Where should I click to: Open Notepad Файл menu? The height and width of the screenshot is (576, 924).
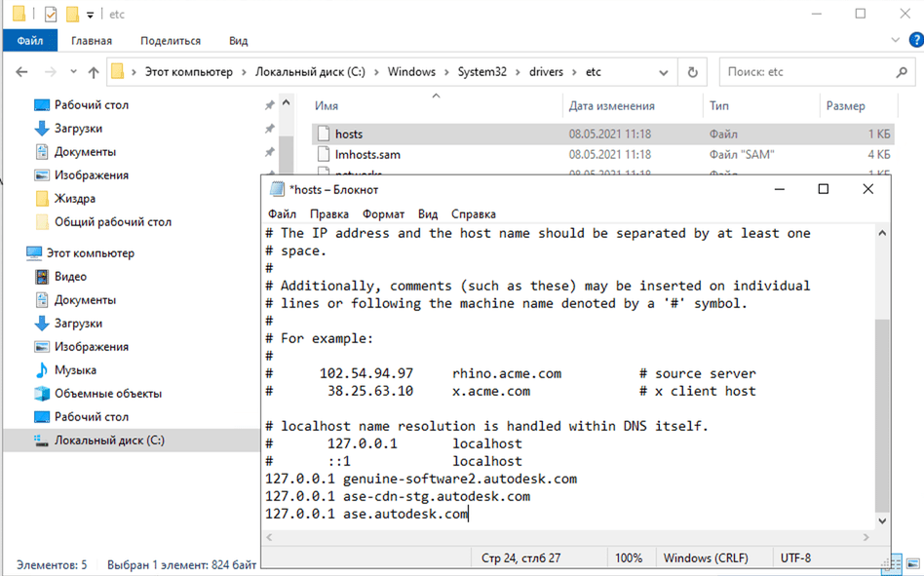[282, 214]
